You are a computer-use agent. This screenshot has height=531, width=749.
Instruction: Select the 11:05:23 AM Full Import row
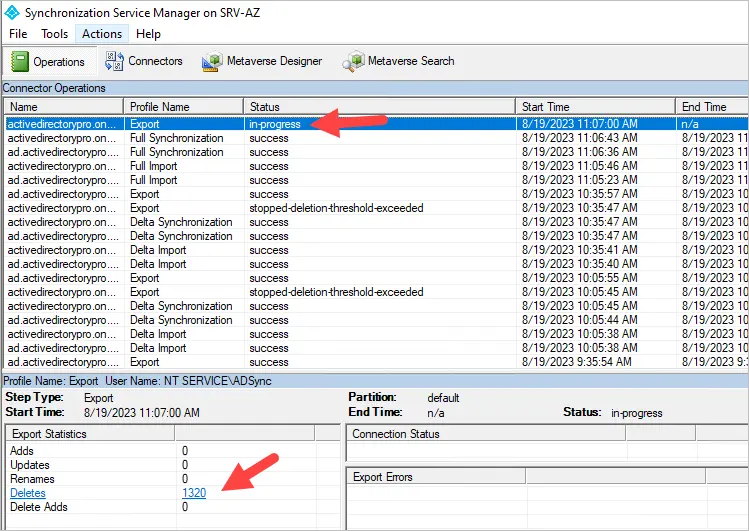click(x=376, y=180)
